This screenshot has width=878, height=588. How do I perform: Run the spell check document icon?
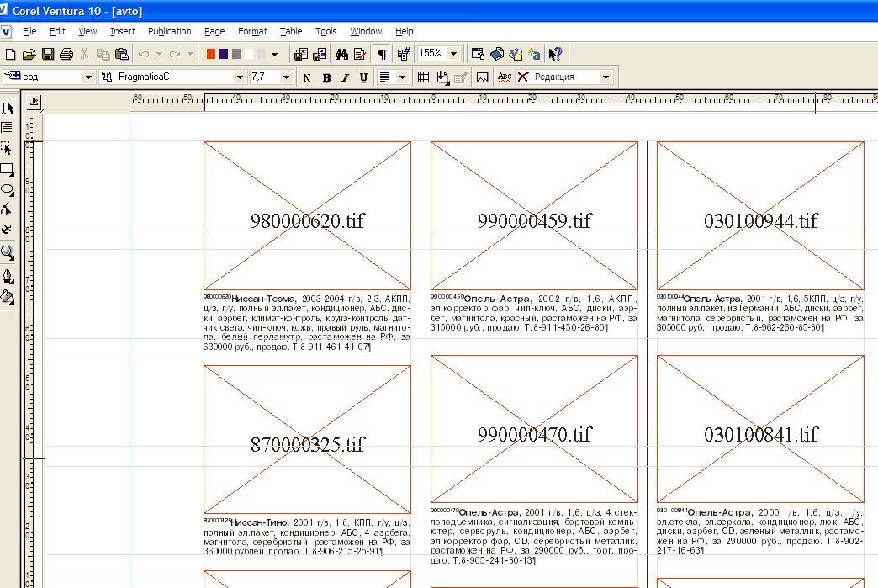pos(359,55)
